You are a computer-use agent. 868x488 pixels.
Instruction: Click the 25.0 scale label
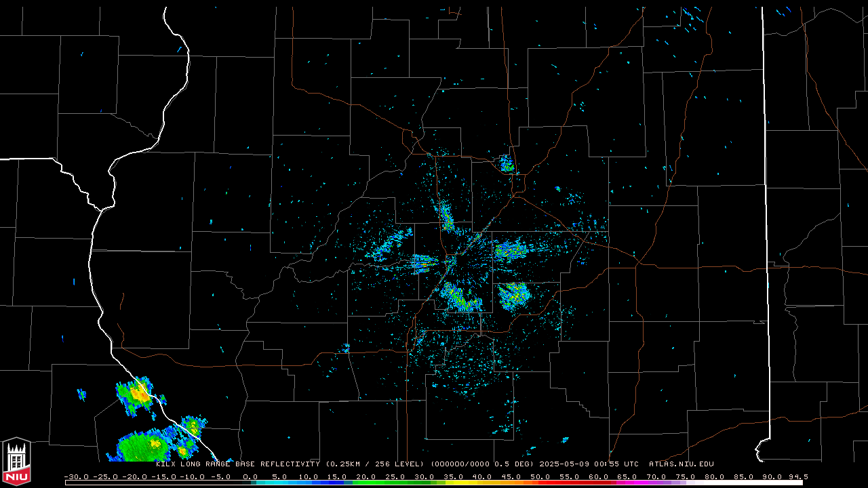coord(395,476)
